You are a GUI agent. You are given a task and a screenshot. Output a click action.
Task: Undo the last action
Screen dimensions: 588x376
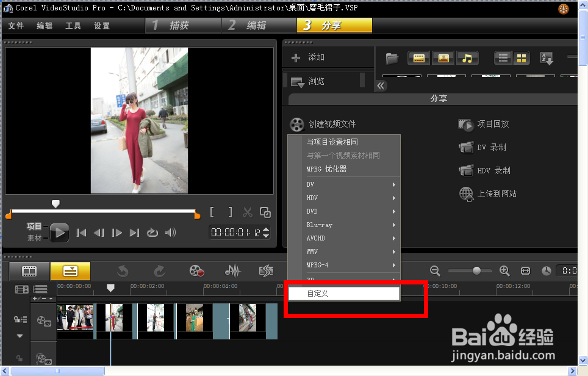point(123,271)
